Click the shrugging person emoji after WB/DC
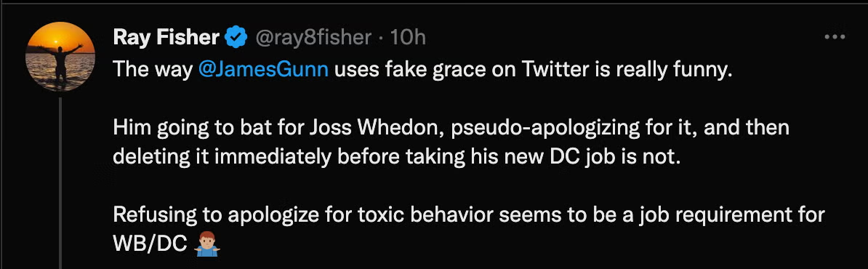 208,245
